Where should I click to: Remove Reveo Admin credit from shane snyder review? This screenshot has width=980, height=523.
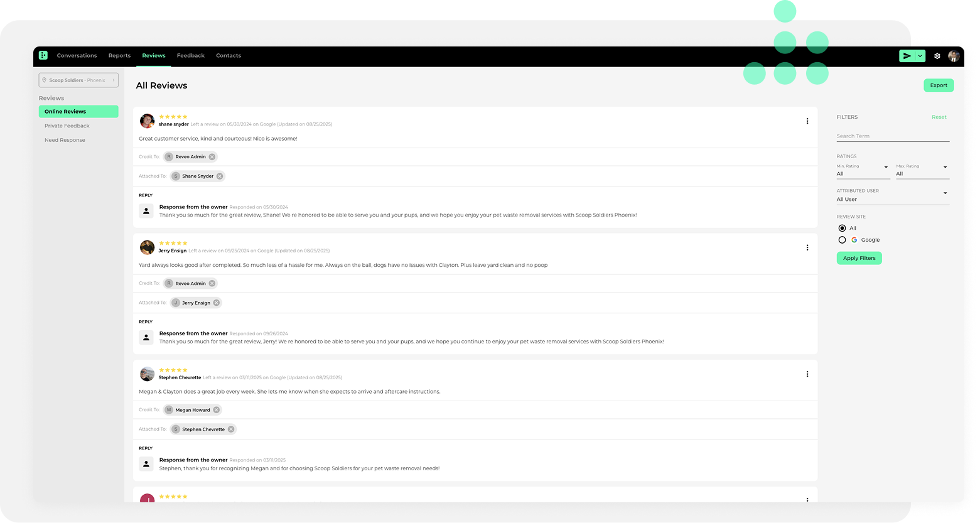212,157
